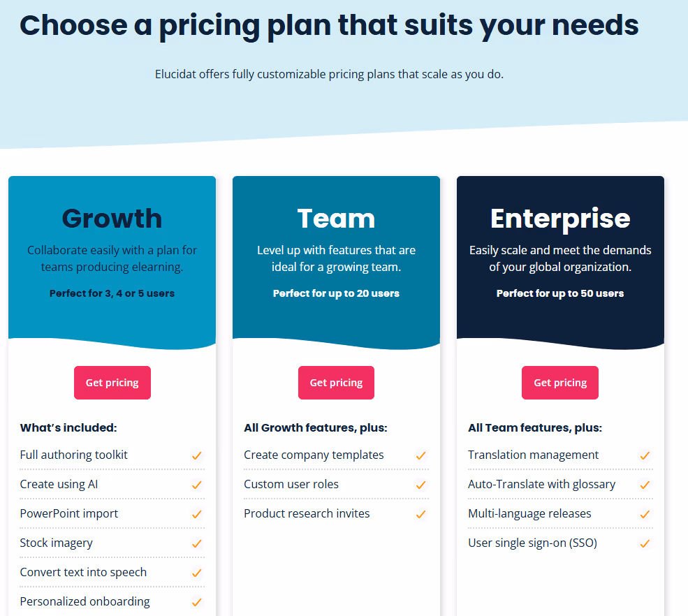Click the checkmark beside Custom user roles
This screenshot has width=688, height=616.
421,484
